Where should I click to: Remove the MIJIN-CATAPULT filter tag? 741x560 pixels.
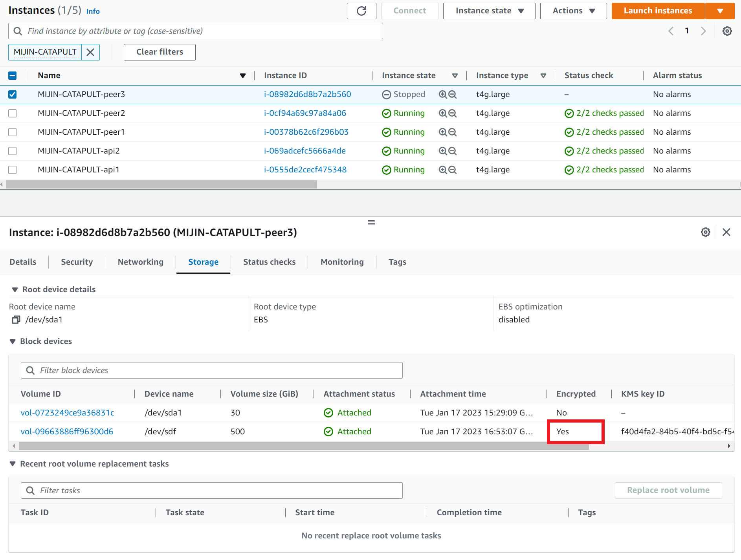click(x=90, y=52)
